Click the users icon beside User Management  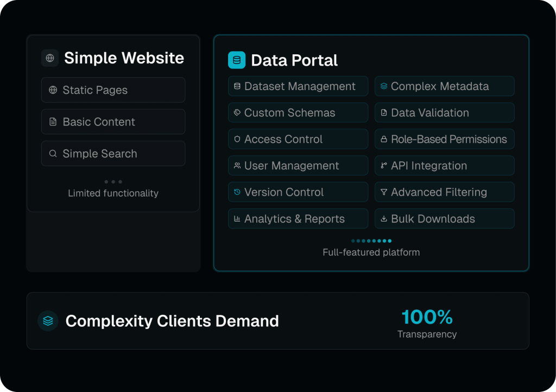tap(237, 165)
